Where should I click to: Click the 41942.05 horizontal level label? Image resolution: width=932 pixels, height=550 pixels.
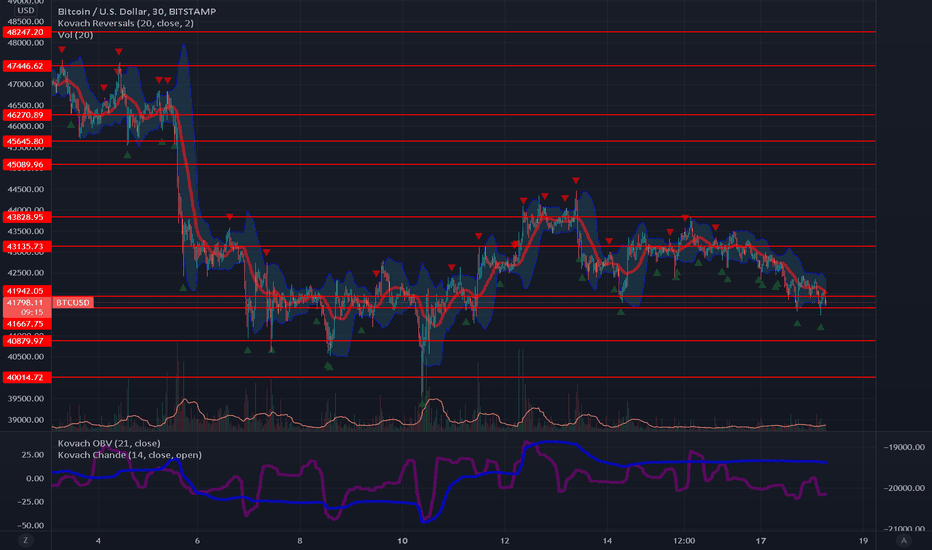click(x=26, y=291)
